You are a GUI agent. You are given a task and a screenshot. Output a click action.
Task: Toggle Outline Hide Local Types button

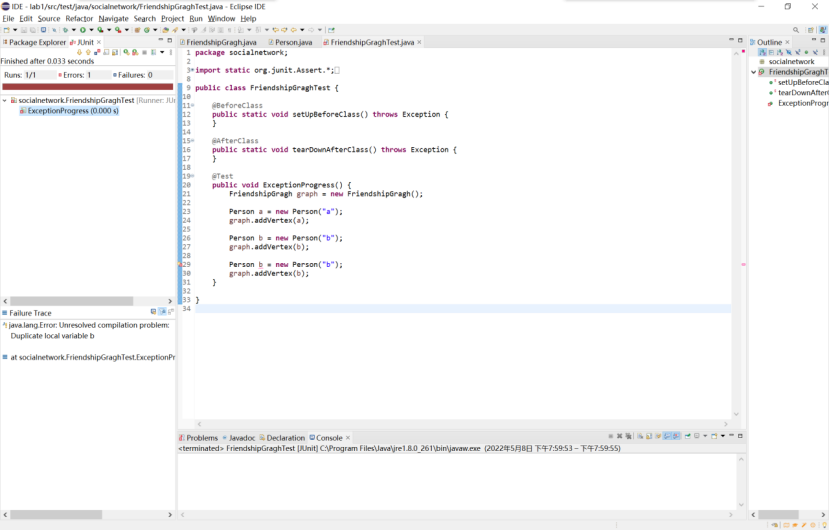(x=815, y=52)
